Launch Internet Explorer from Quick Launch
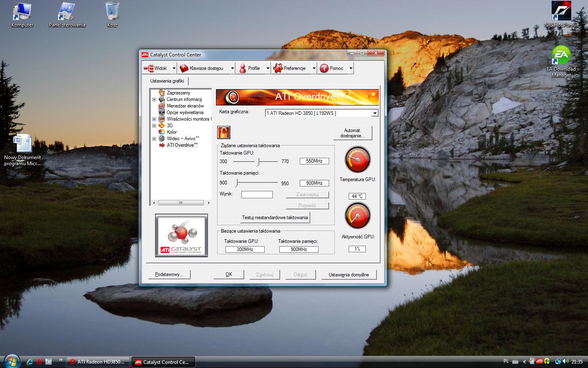The width and height of the screenshot is (588, 368). pyautogui.click(x=30, y=361)
